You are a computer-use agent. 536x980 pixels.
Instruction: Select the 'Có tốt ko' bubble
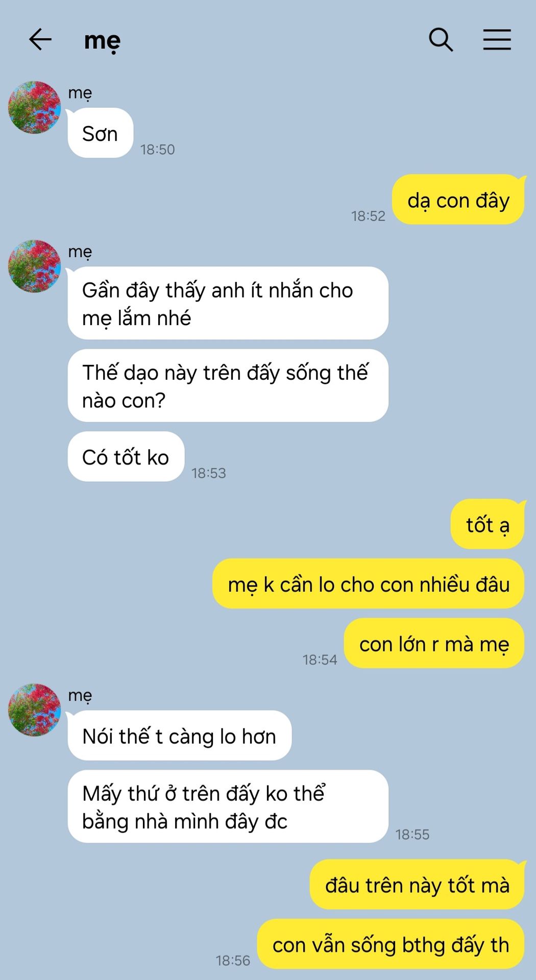126,457
